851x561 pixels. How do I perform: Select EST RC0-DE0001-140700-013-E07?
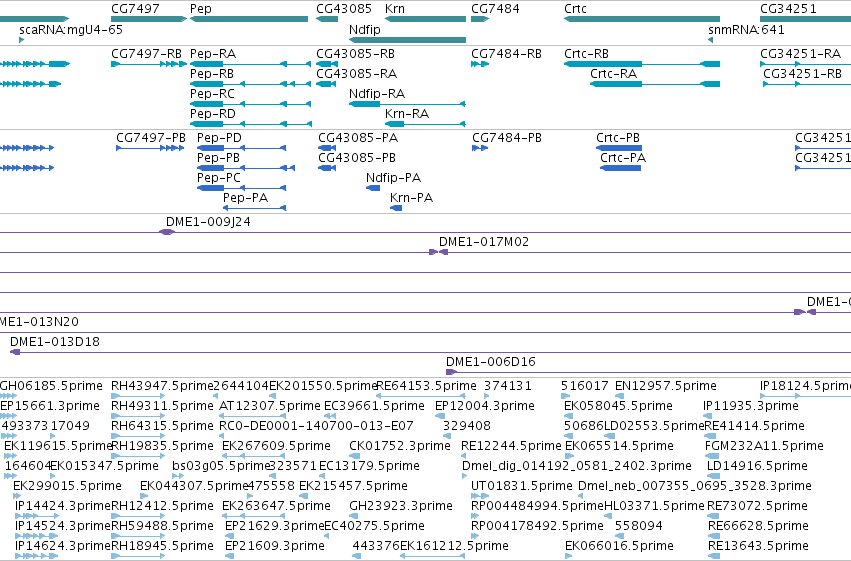(x=316, y=426)
